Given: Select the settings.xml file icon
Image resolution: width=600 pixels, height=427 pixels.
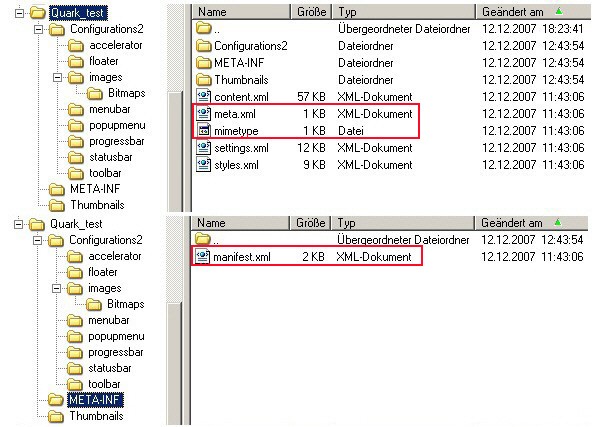Looking at the screenshot, I should tap(203, 147).
